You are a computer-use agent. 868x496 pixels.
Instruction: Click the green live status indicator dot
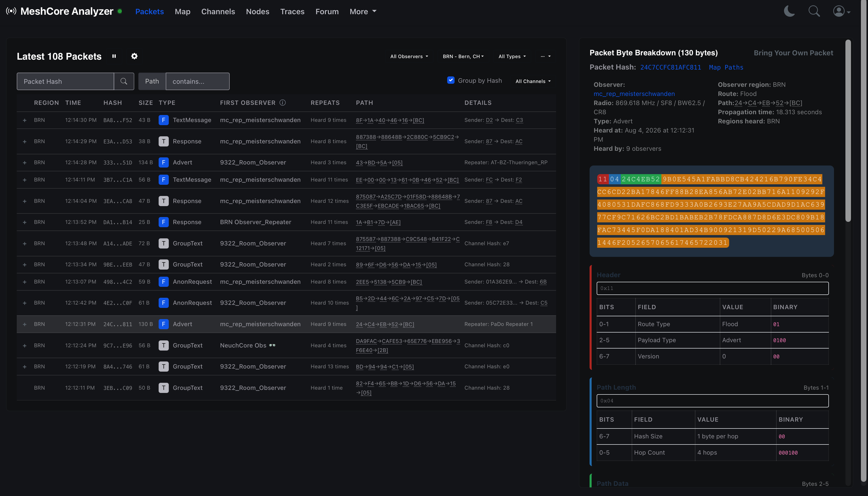point(120,11)
